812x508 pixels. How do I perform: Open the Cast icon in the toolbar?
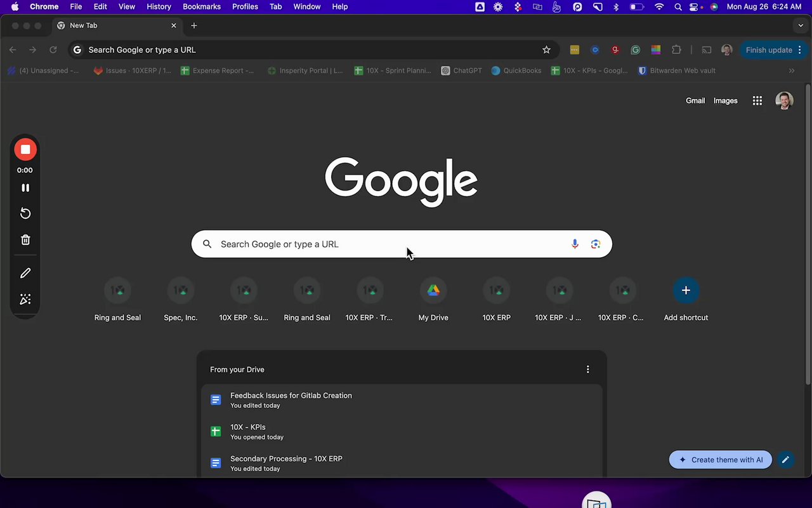(706, 50)
